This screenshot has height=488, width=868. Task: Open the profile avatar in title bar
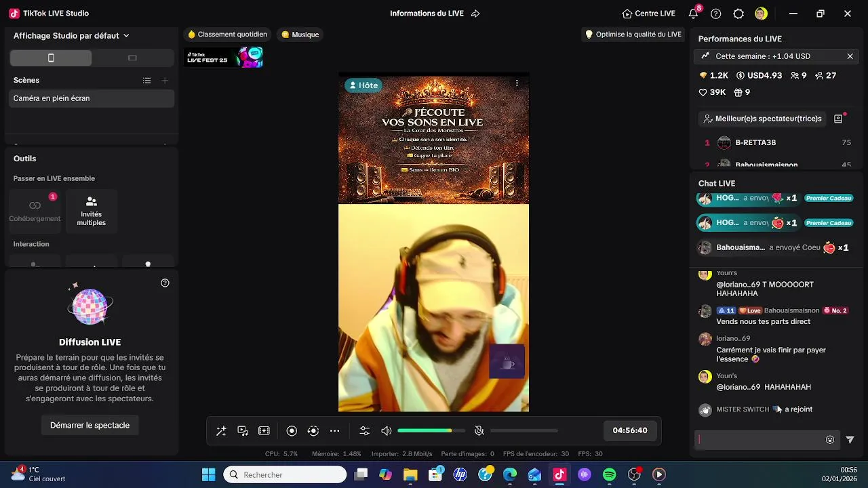point(761,14)
